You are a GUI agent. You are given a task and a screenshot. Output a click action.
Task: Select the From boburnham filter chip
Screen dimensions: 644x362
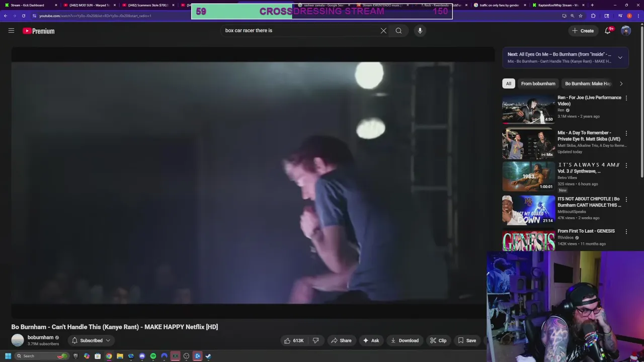coord(538,83)
